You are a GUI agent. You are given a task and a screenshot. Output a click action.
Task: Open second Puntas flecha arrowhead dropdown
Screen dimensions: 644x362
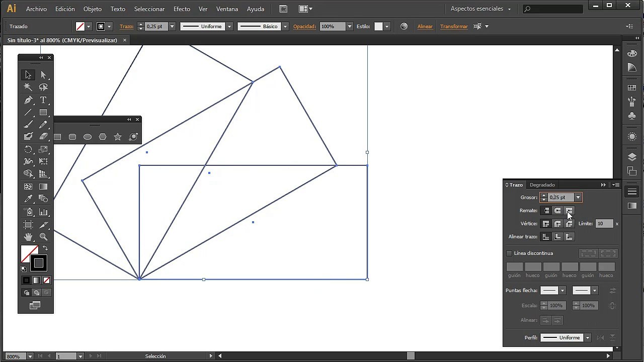coord(595,291)
